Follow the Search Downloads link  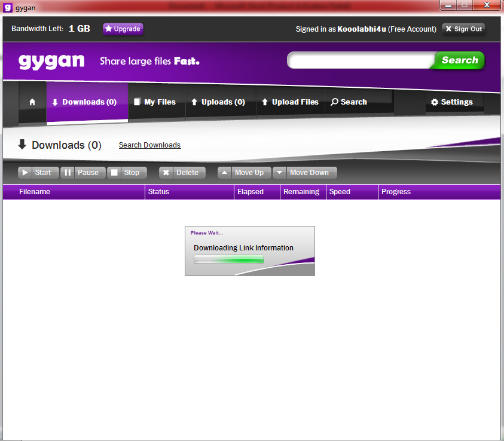tap(150, 145)
